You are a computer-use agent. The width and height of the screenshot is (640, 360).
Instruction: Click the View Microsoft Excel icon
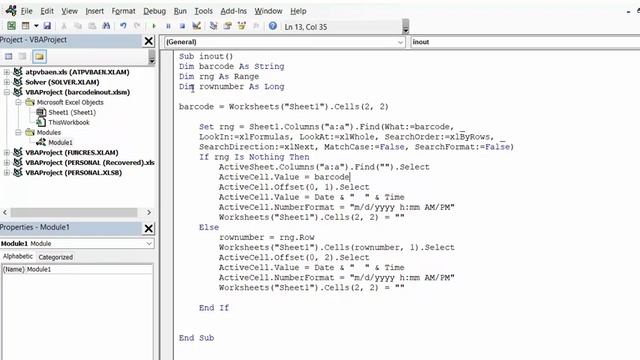click(x=11, y=26)
